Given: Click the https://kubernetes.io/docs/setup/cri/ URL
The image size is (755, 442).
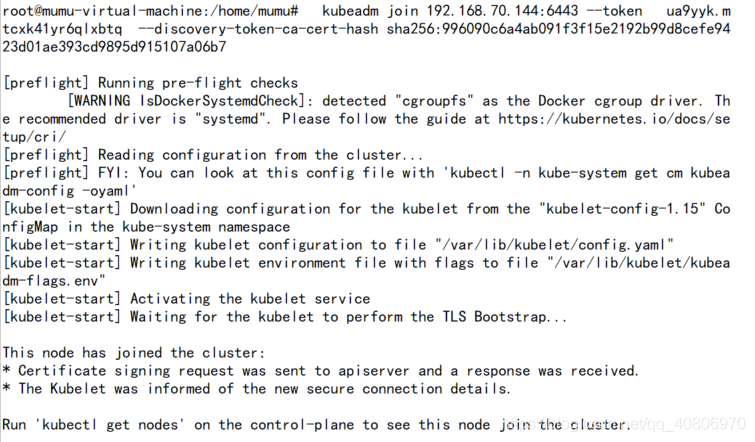Looking at the screenshot, I should pos(614,119).
